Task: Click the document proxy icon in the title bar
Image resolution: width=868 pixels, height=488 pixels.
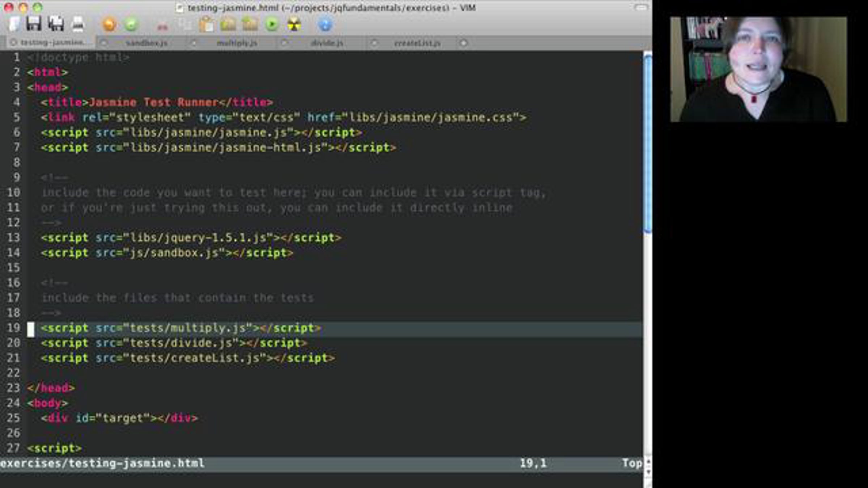Action: pos(179,8)
